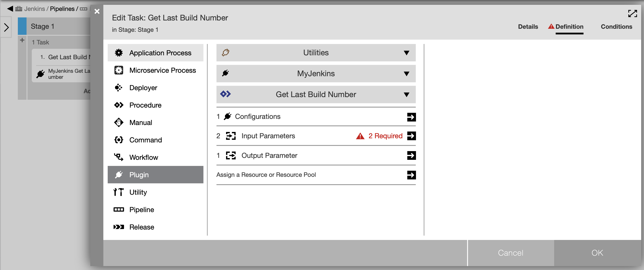The width and height of the screenshot is (644, 270).
Task: Expand the left side panel chevron
Action: pos(6,27)
